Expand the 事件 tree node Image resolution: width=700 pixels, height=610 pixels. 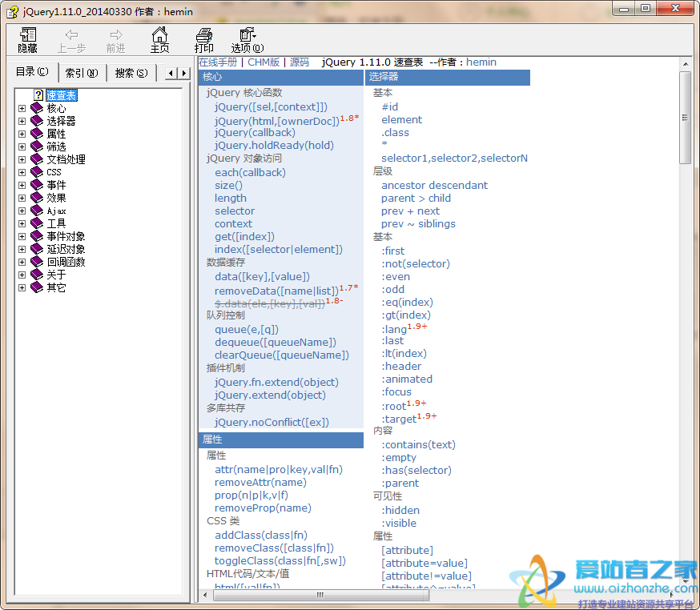(22, 185)
